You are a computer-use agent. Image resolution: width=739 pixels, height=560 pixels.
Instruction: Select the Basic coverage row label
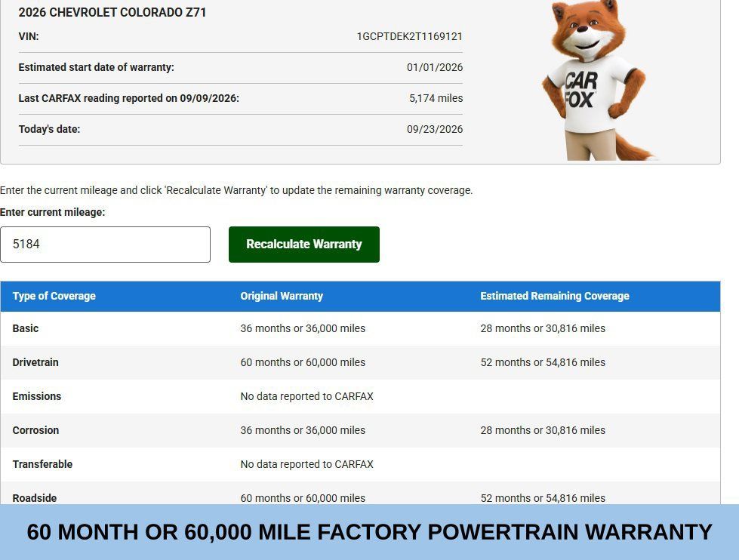tap(26, 328)
